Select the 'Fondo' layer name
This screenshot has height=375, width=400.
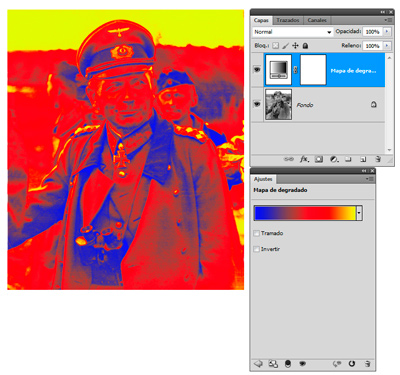[x=305, y=105]
